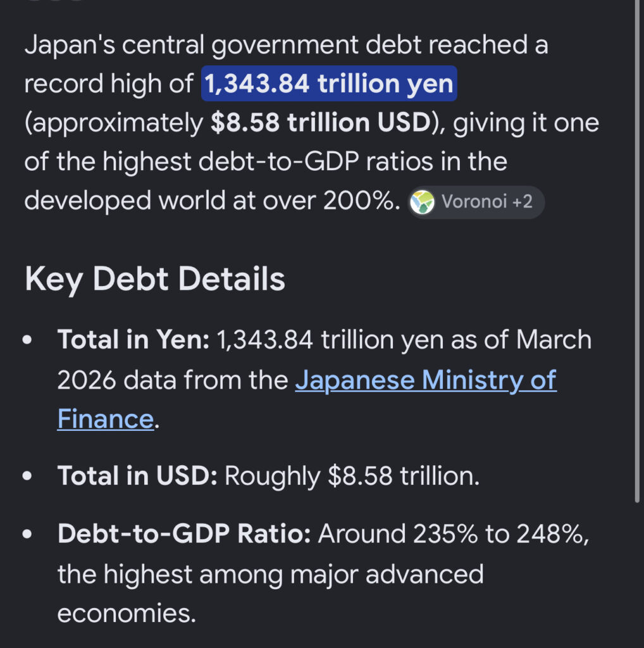Screen dimensions: 644x648
Task: Click the underlined word Finance
Action: [106, 419]
